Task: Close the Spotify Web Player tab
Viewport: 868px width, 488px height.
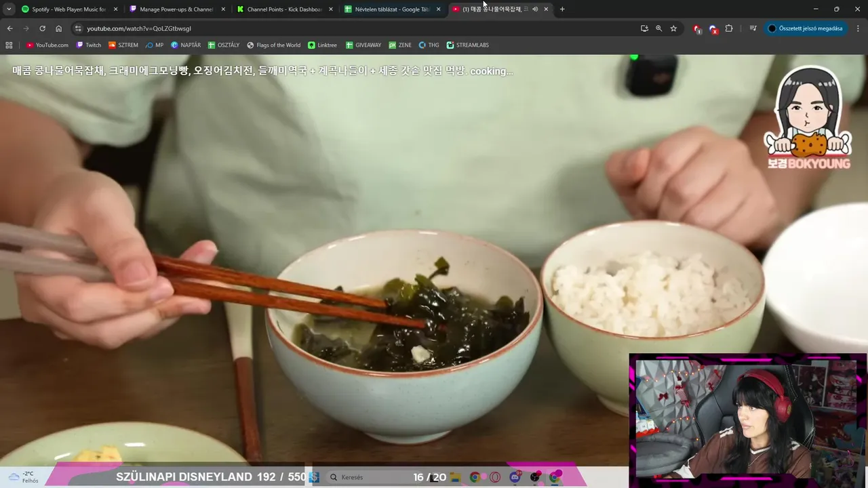Action: 115,9
